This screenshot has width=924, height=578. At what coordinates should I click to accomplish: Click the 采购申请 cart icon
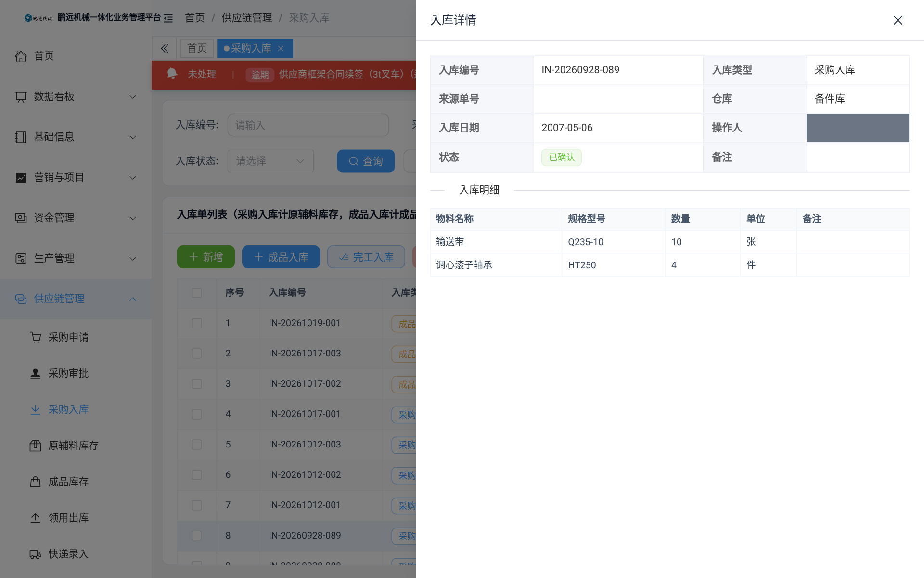[35, 337]
